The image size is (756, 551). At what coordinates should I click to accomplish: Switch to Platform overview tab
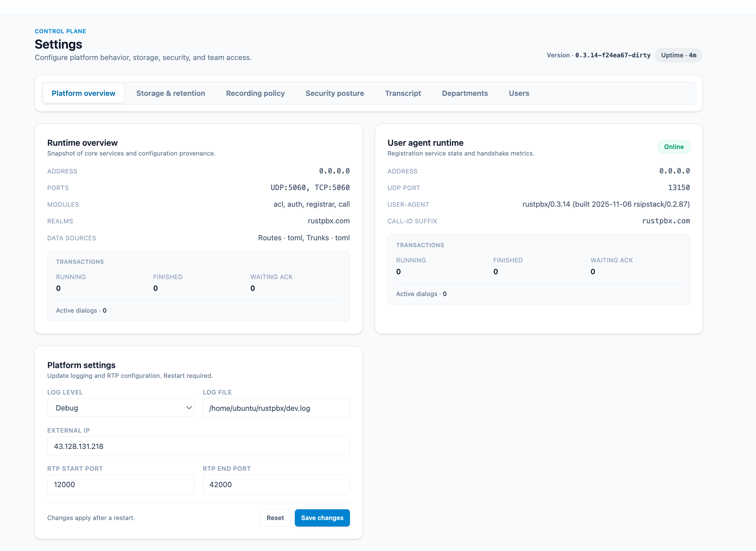(83, 93)
